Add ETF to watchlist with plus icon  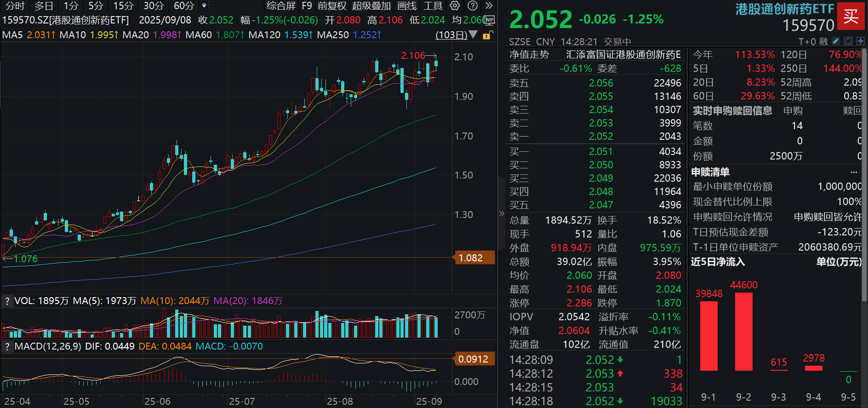pos(860,41)
